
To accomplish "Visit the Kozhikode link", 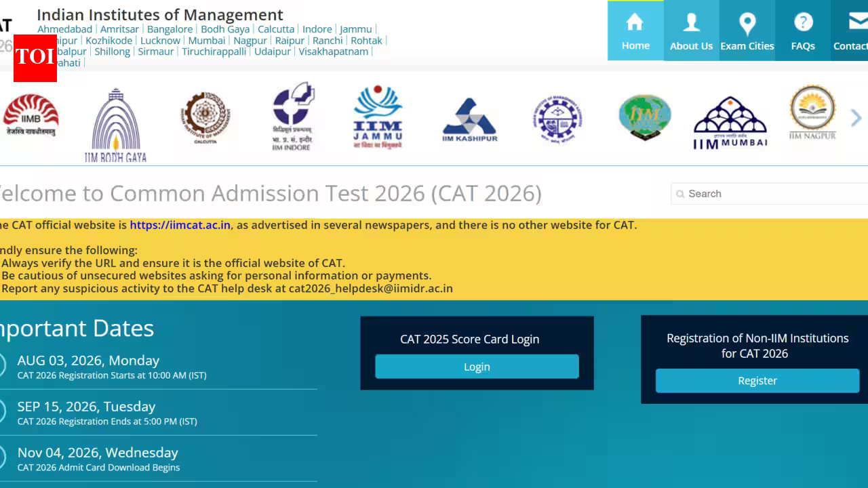I will click(109, 41).
